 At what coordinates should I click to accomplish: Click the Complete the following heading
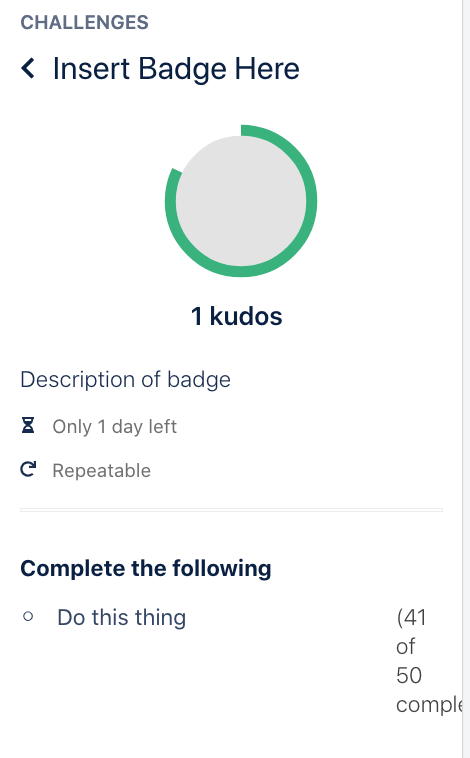coord(146,568)
